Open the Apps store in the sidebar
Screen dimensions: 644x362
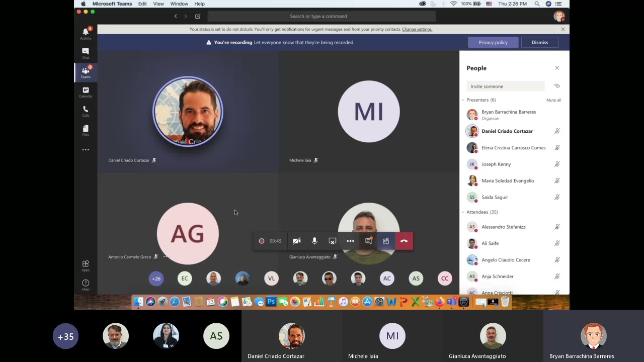pos(86,265)
